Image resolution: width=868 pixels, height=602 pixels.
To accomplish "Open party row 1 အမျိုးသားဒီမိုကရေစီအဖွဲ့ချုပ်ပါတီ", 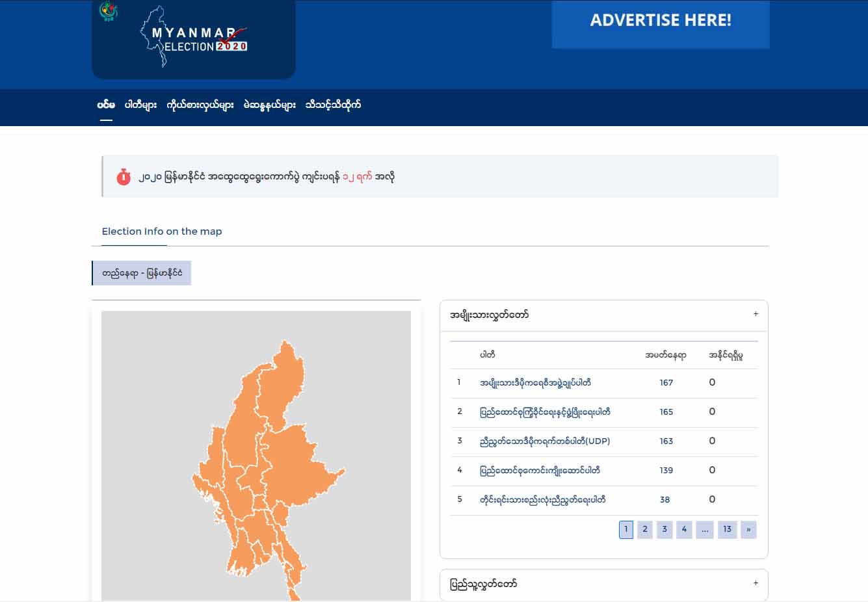I will click(535, 383).
